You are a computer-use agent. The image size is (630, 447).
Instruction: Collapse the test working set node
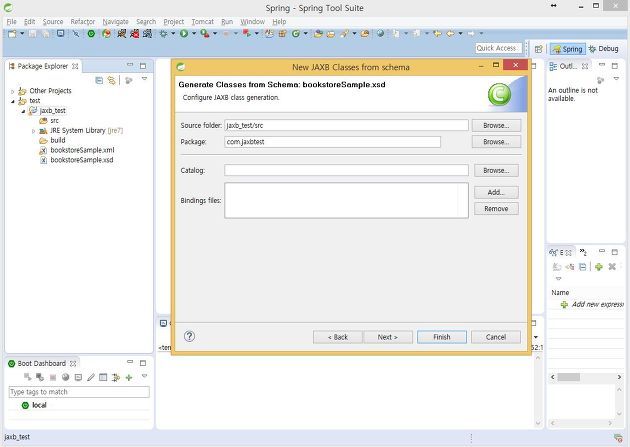coord(12,101)
